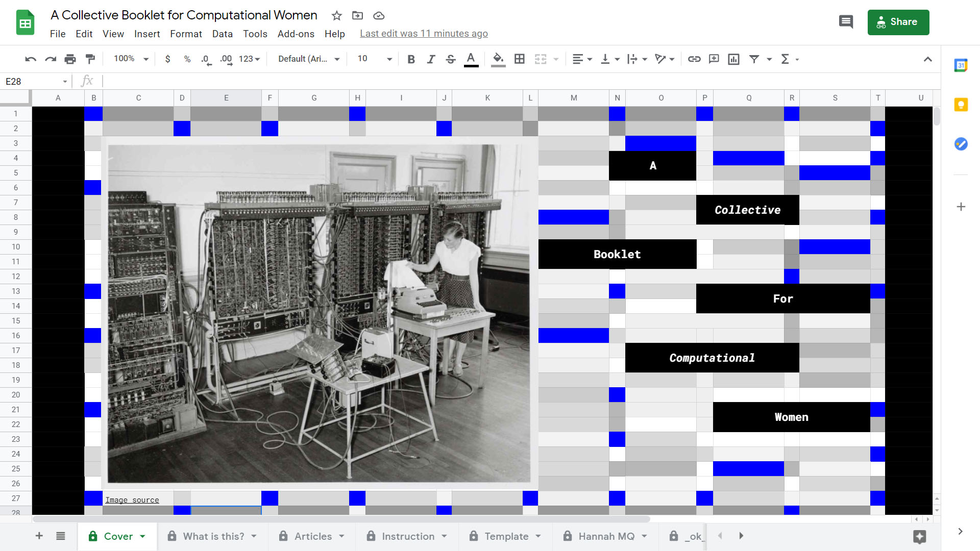The width and height of the screenshot is (980, 551).
Task: Expand the zoom level dropdown
Action: tap(129, 59)
